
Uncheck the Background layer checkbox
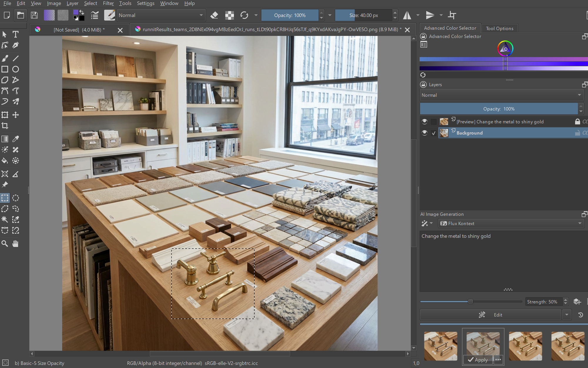tap(434, 133)
